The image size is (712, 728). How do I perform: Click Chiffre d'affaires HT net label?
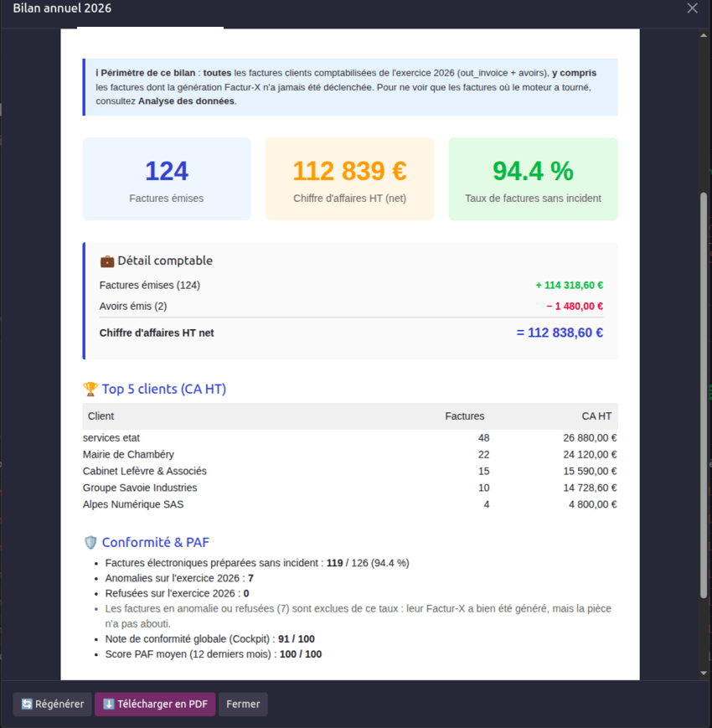click(157, 333)
